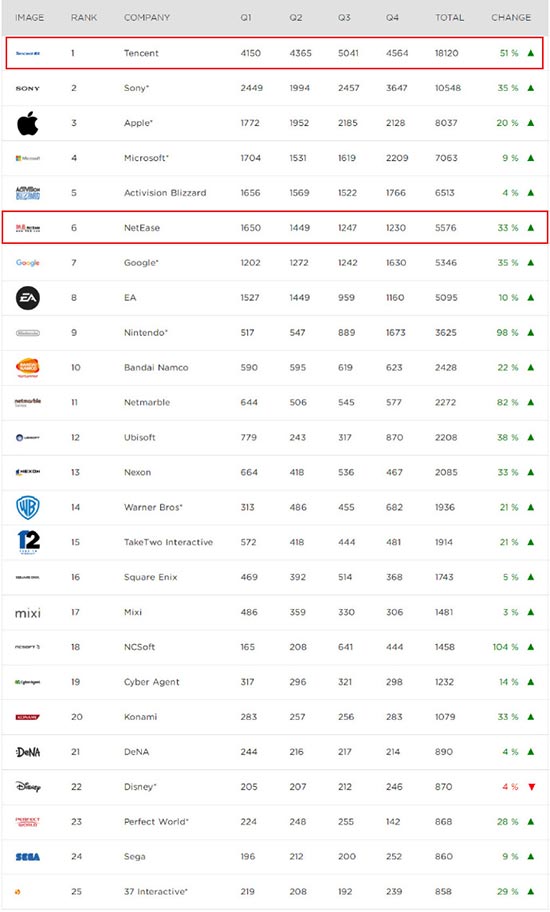Open the Activision Blizzard company name
This screenshot has height=912, width=550.
click(165, 193)
